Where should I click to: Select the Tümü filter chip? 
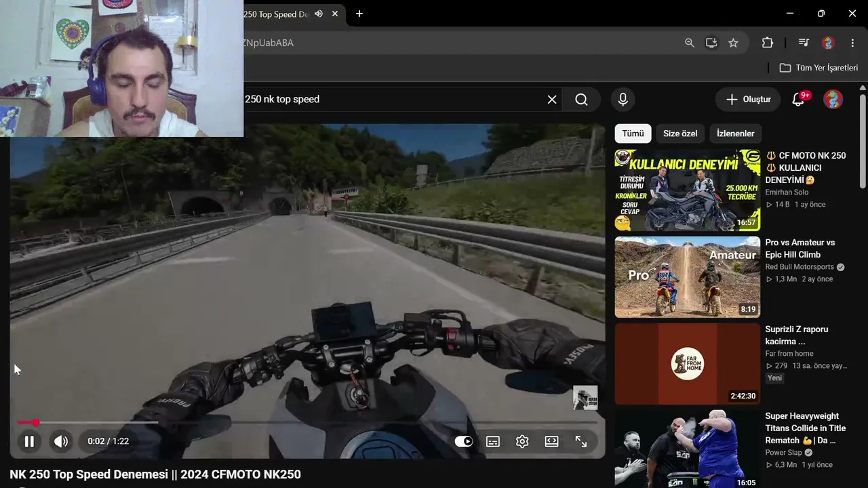tap(633, 134)
